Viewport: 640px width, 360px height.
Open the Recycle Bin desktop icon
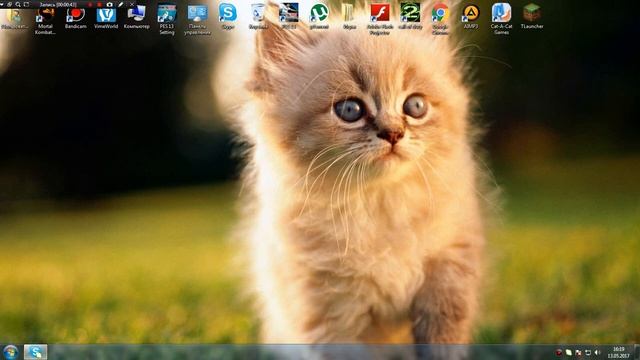coord(258,16)
